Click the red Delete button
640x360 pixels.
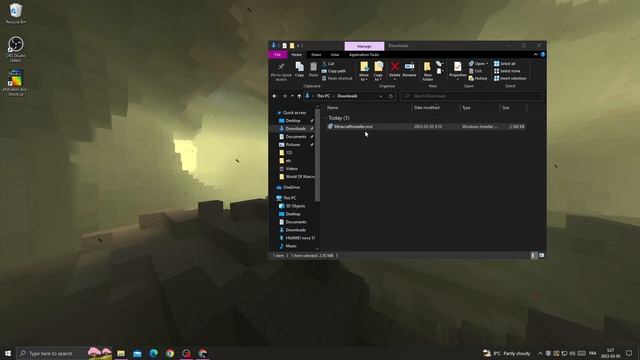(x=394, y=70)
